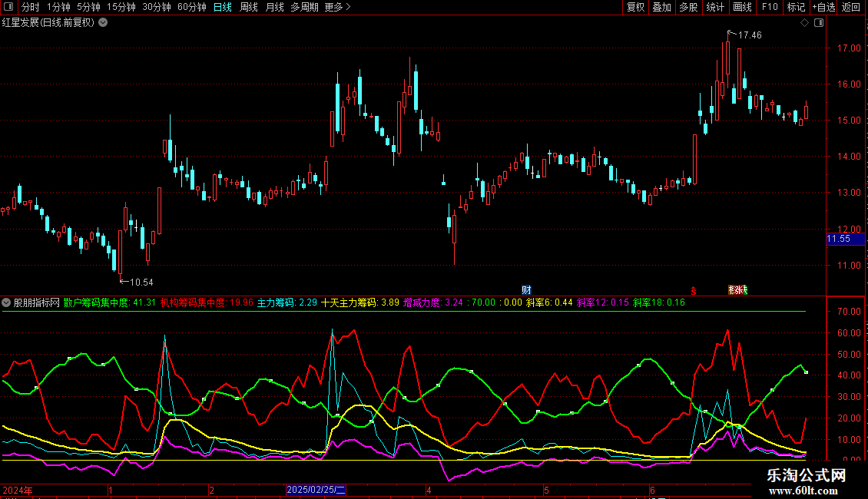The width and height of the screenshot is (868, 499).
Task: Click the red S marker below chart
Action: click(x=694, y=290)
